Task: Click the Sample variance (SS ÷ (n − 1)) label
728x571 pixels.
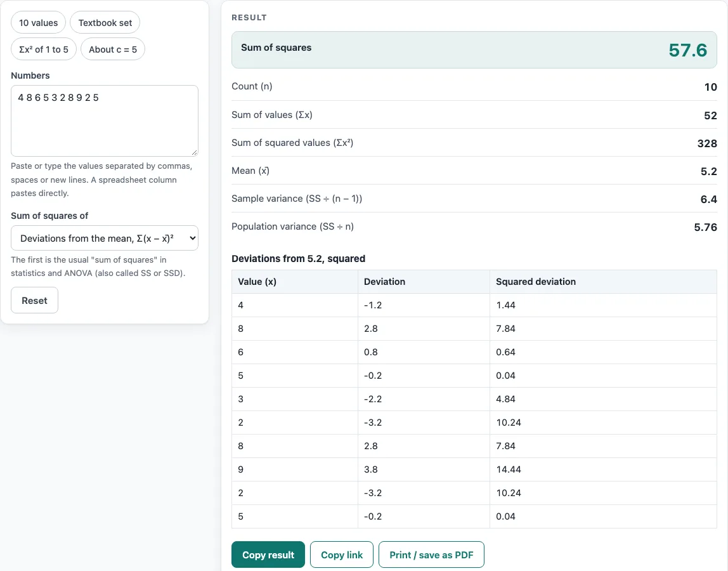Action: click(x=297, y=199)
